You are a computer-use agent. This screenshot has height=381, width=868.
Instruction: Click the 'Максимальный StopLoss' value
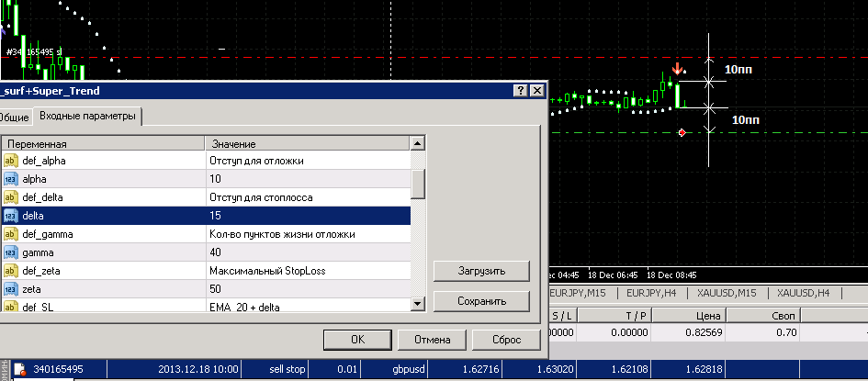(267, 271)
